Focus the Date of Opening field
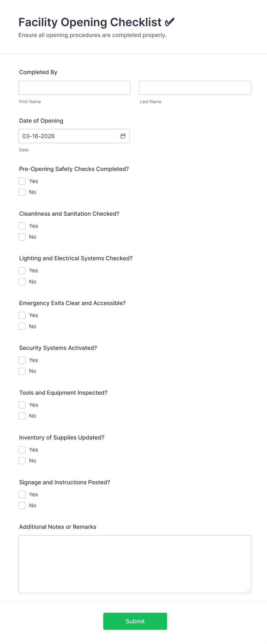The height and width of the screenshot is (644, 267). click(x=74, y=136)
